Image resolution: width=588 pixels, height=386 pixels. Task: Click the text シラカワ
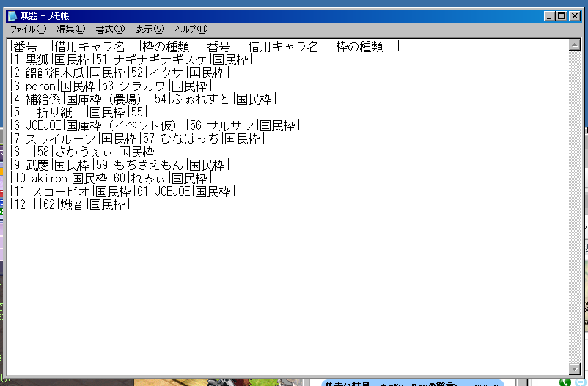(142, 86)
